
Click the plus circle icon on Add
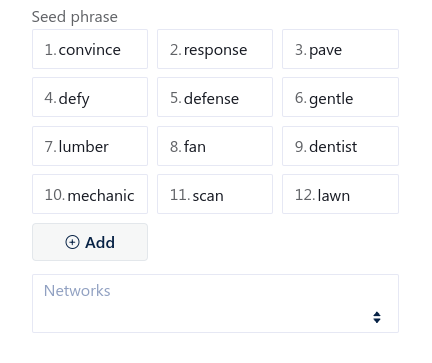(72, 242)
